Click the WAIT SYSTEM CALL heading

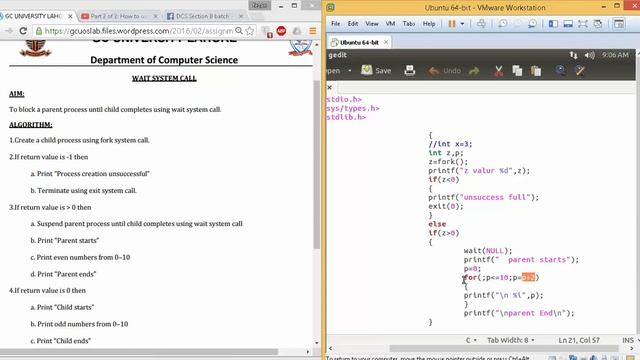pyautogui.click(x=164, y=78)
